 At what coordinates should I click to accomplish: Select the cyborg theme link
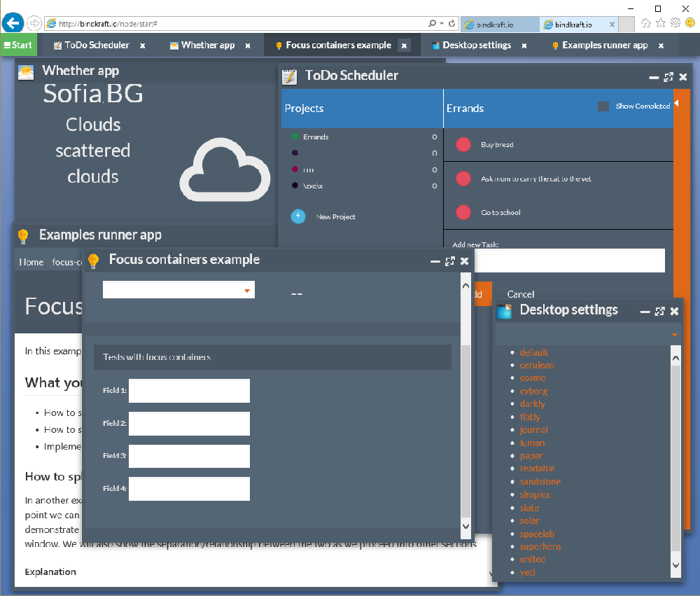pos(533,391)
